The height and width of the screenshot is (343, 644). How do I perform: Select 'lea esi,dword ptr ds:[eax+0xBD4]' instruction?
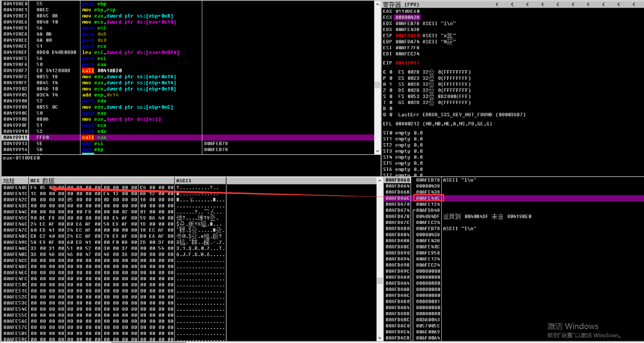click(130, 52)
